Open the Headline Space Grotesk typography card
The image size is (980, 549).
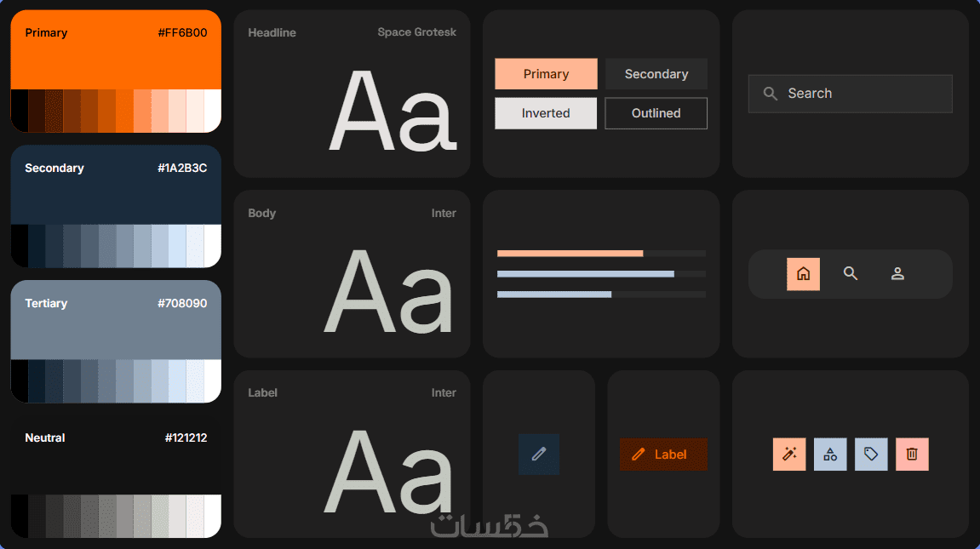click(352, 94)
